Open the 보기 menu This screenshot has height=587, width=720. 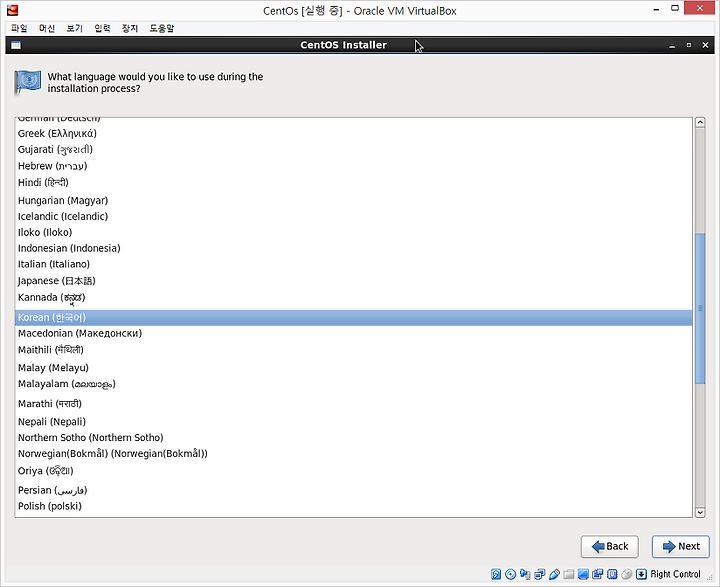74,28
